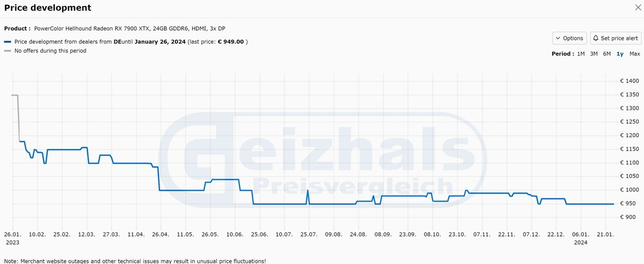Click the bell Set price alert button
Viewport: 644px width, 264px height.
pyautogui.click(x=616, y=38)
